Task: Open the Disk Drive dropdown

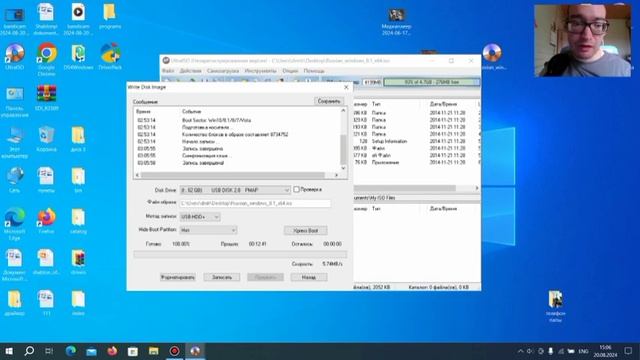Action: point(235,190)
